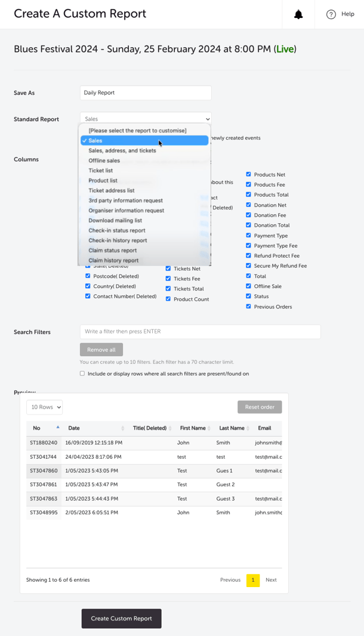Image resolution: width=364 pixels, height=636 pixels.
Task: Open the 10 Rows dropdown
Action: point(44,407)
